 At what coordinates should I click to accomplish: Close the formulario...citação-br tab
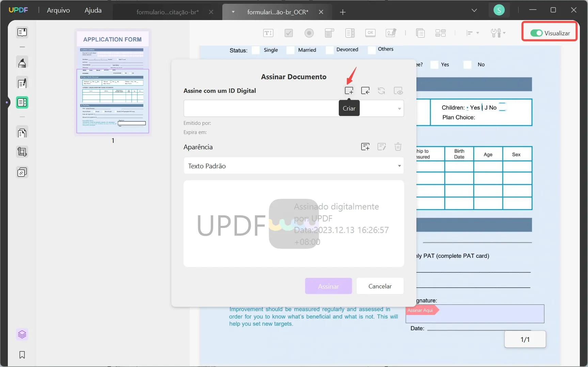click(211, 12)
